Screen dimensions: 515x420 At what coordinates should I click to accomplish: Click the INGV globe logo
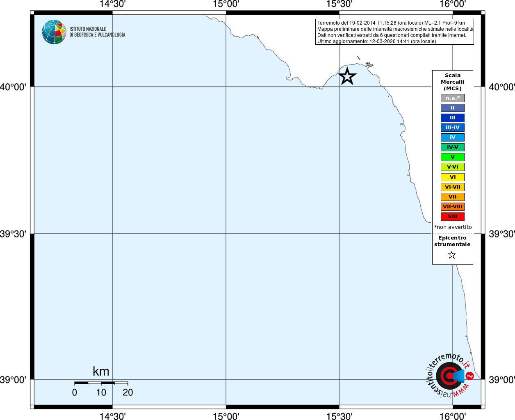coord(54,32)
